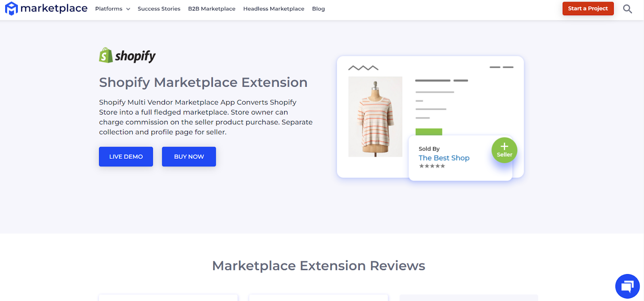Image resolution: width=644 pixels, height=301 pixels.
Task: Click the Shopify Marketplace Extension heading
Action: click(203, 82)
